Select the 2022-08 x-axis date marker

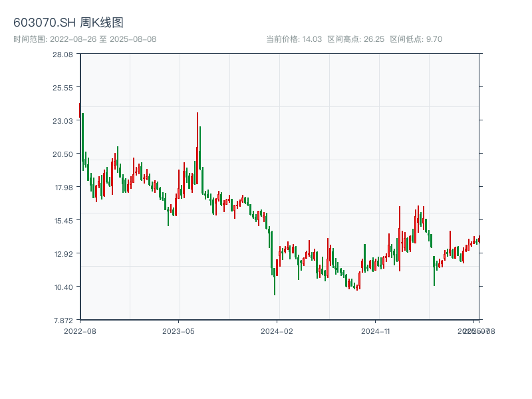point(80,331)
